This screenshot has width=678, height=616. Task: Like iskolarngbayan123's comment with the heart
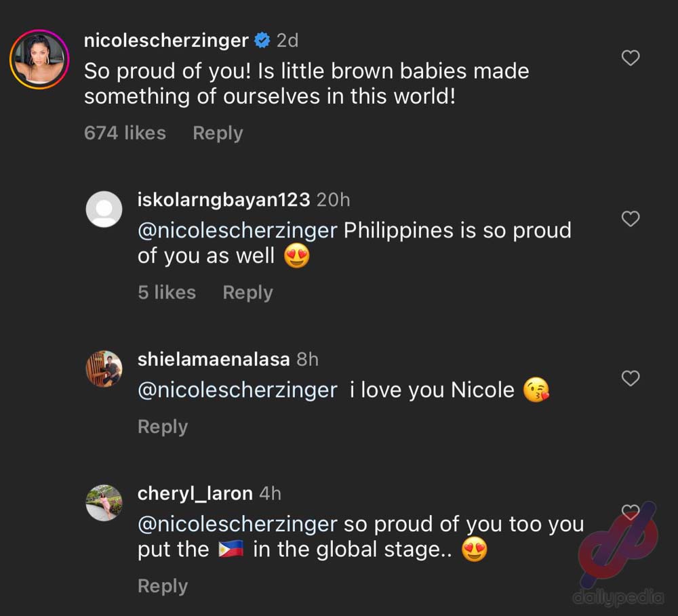click(x=631, y=218)
